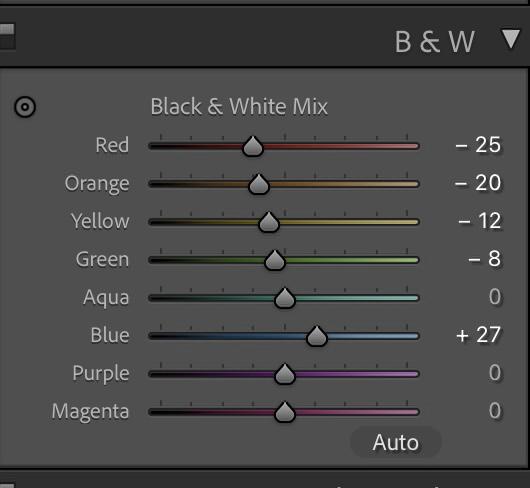Click the Orange slider handle
This screenshot has width=530, height=488.
pos(259,184)
